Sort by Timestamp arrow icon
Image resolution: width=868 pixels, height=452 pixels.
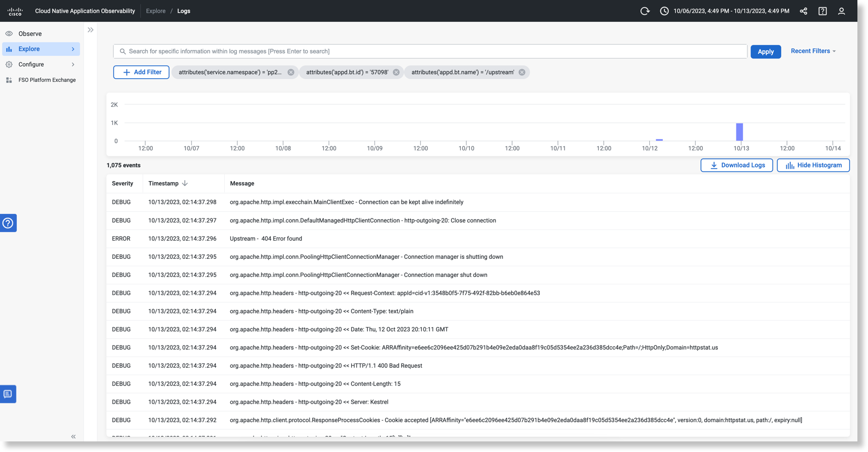185,183
